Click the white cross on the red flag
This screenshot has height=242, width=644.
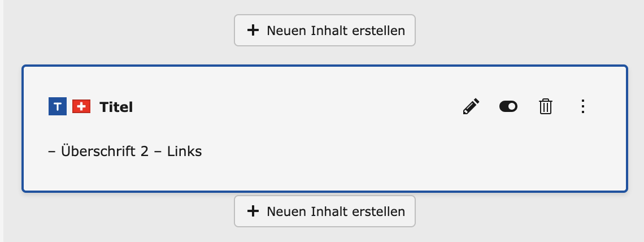82,106
